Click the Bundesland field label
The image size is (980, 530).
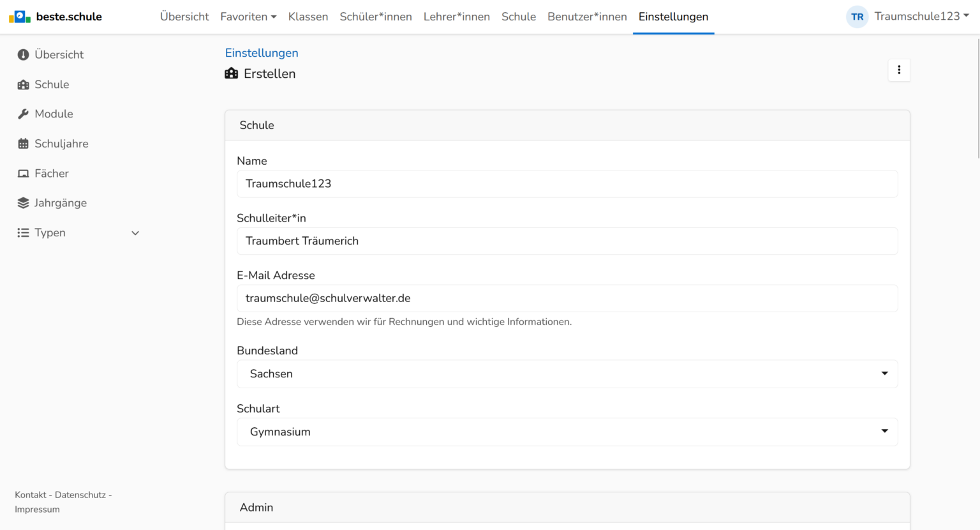pos(267,351)
